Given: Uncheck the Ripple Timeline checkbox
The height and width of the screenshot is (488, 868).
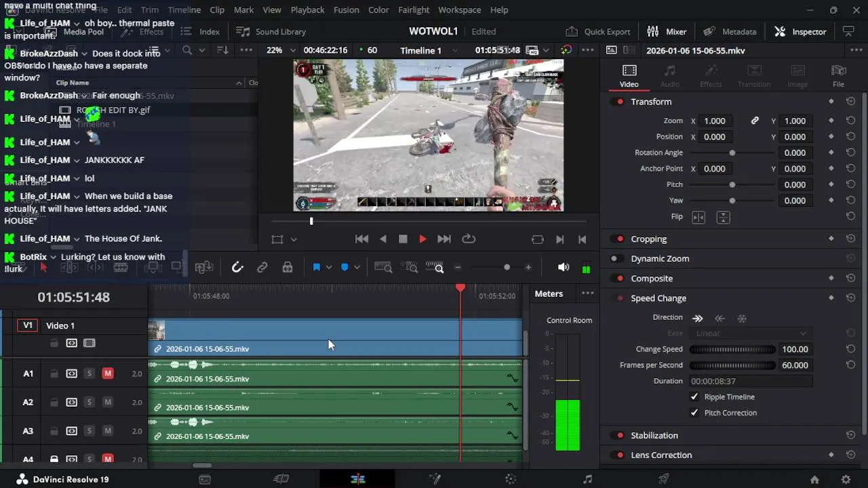Looking at the screenshot, I should click(694, 397).
